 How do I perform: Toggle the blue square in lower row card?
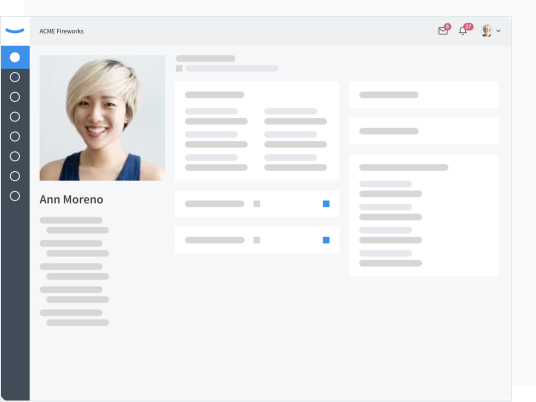coord(326,240)
